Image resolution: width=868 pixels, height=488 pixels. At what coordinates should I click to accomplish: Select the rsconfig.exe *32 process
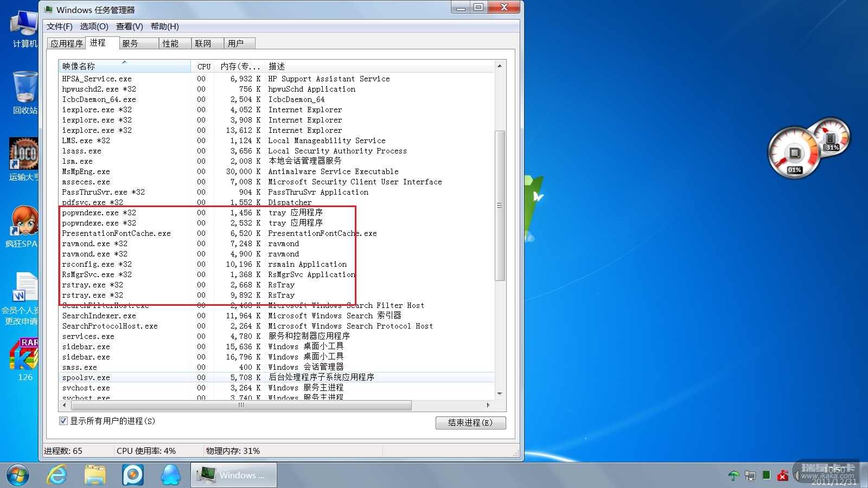(x=277, y=264)
